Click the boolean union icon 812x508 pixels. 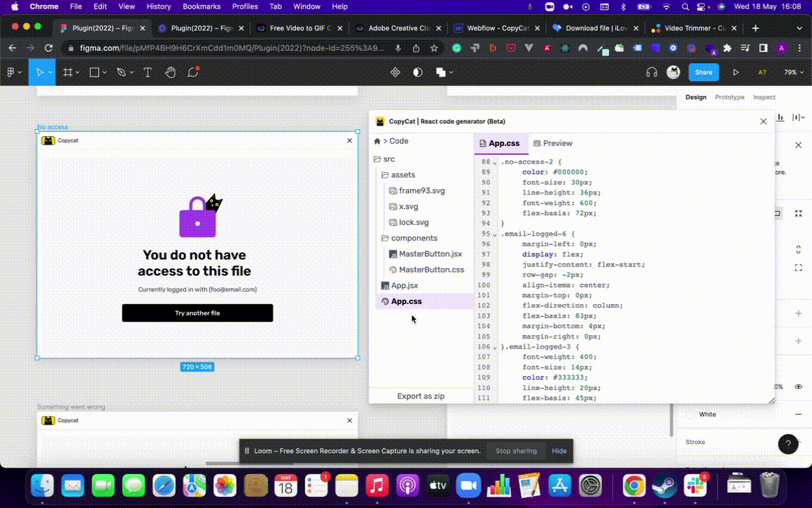tap(441, 73)
